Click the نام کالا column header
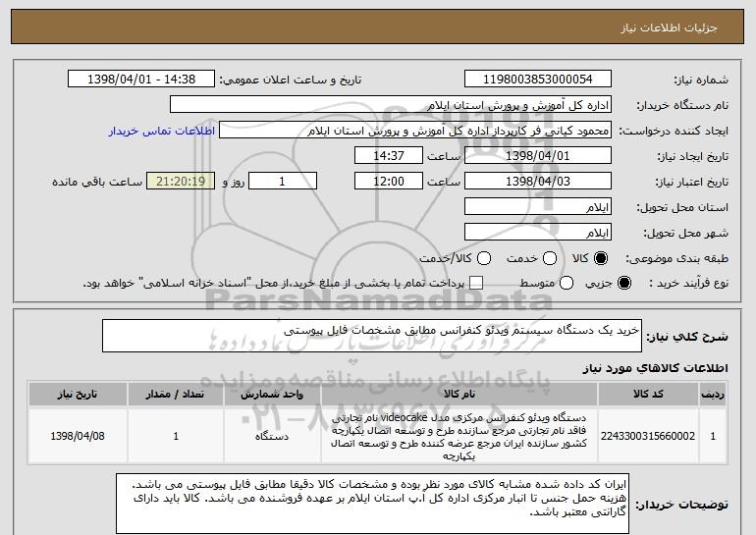 click(459, 395)
